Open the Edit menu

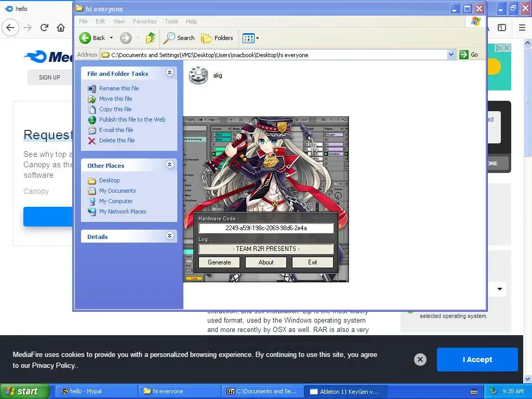[x=100, y=21]
